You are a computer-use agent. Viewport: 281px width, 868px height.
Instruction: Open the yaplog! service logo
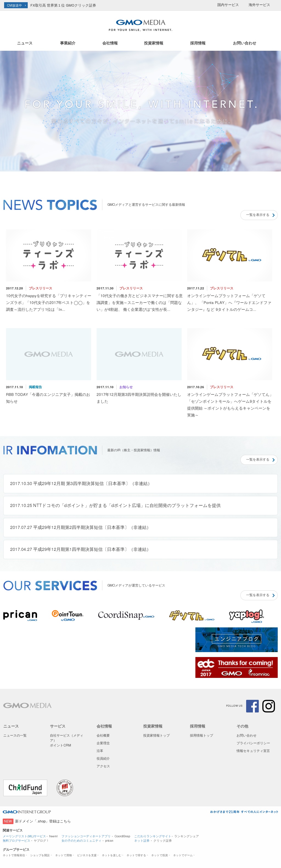tap(246, 616)
